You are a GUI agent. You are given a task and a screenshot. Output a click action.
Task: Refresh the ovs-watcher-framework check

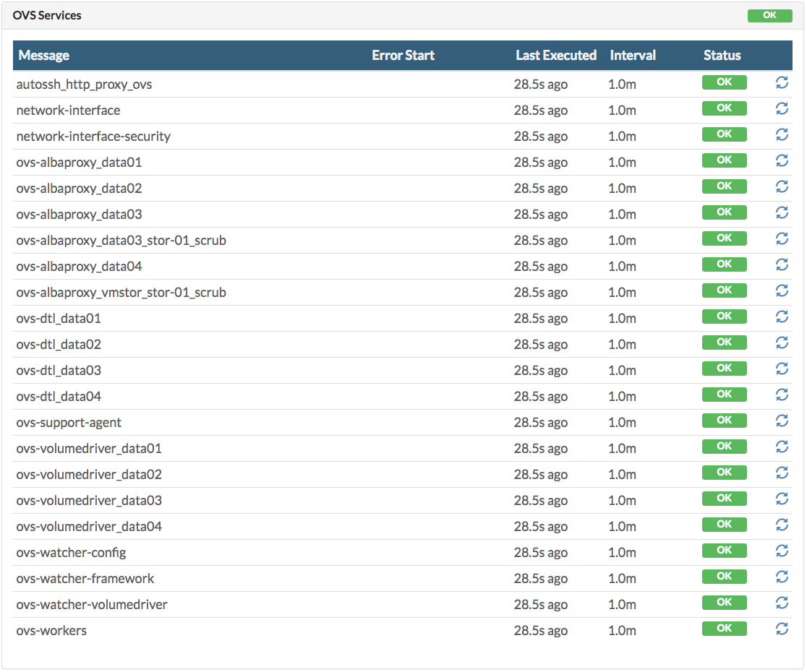(781, 577)
